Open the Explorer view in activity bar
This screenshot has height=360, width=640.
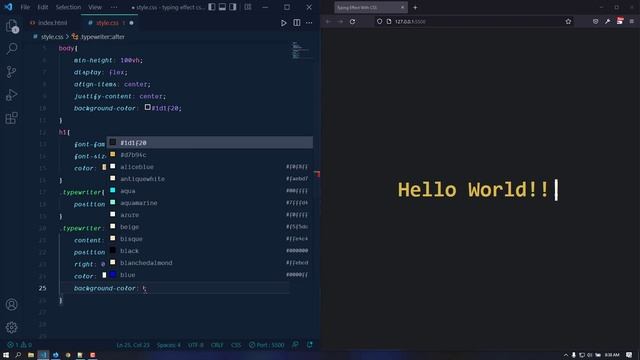(x=12, y=26)
